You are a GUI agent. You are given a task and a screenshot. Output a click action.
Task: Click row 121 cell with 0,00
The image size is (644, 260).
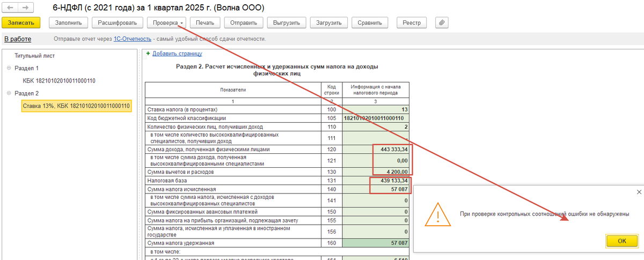(376, 160)
